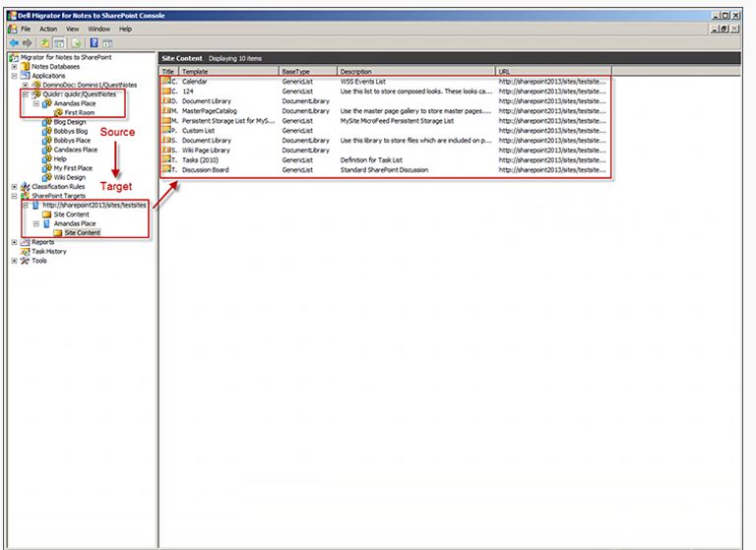
Task: Click the Export List toolbar icon
Action: pos(76,43)
